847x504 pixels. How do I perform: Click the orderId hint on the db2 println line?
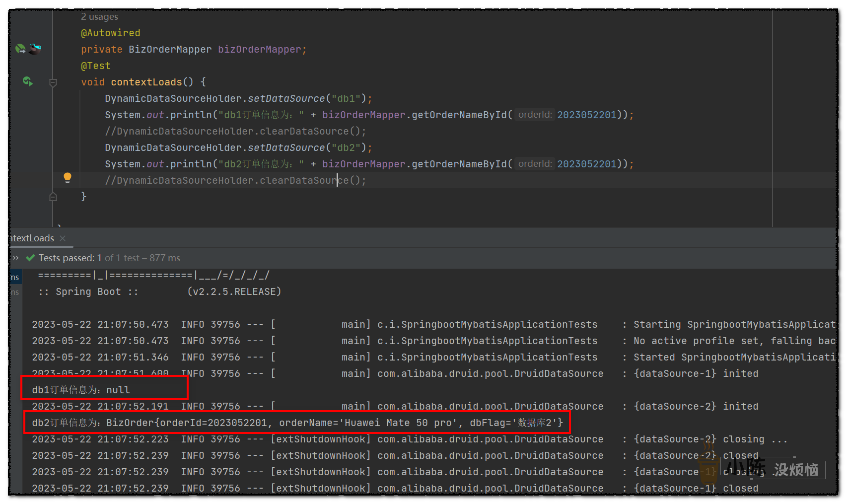(535, 164)
